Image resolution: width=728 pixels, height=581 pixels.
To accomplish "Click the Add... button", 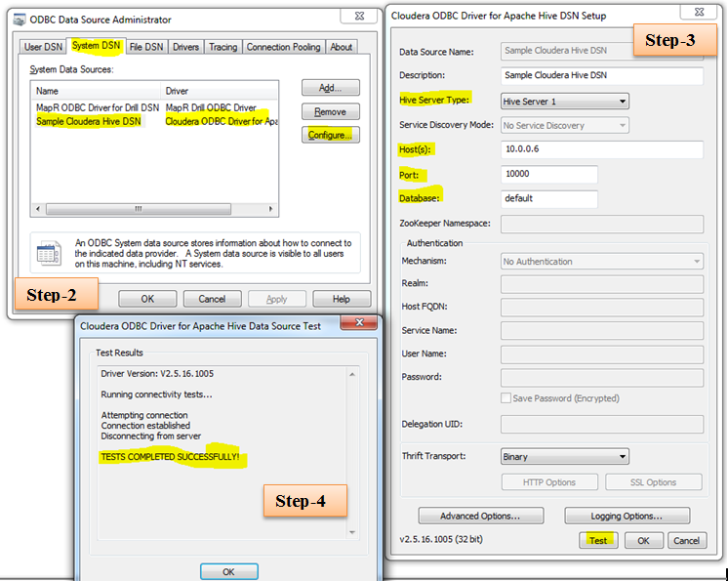I will [331, 88].
